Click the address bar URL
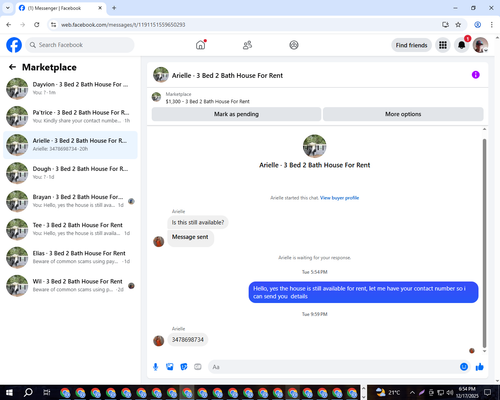Screen dimensions: 500x400 coord(123,25)
